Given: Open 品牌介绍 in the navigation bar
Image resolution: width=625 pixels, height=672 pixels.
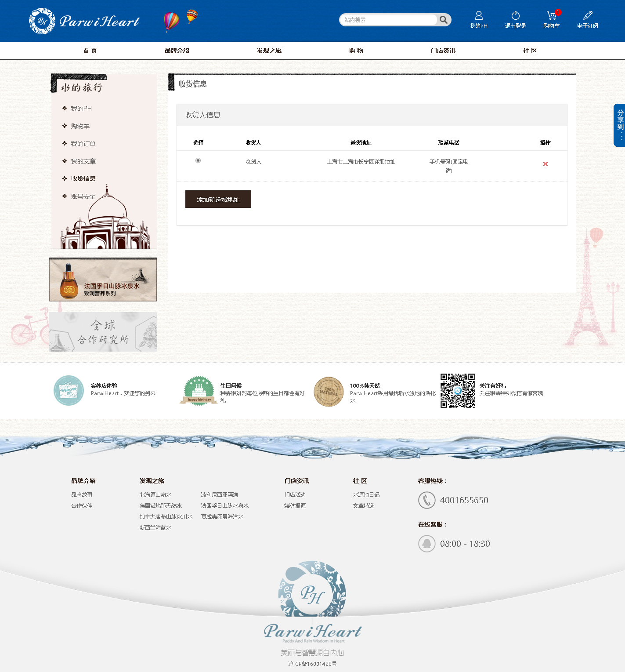Looking at the screenshot, I should pos(177,51).
